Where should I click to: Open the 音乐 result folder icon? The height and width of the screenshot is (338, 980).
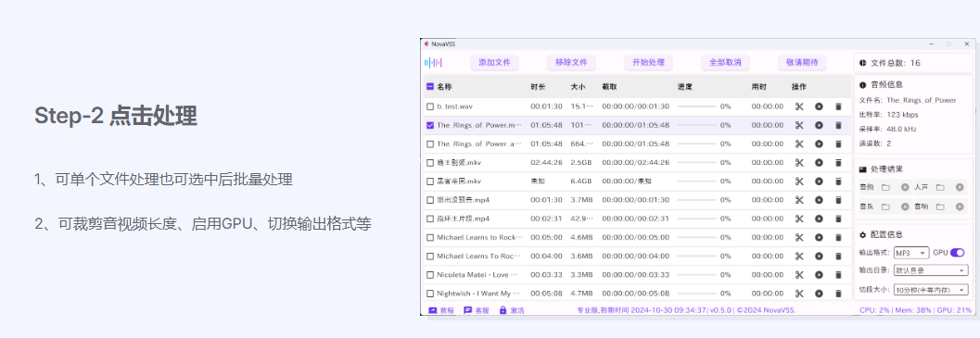click(885, 207)
